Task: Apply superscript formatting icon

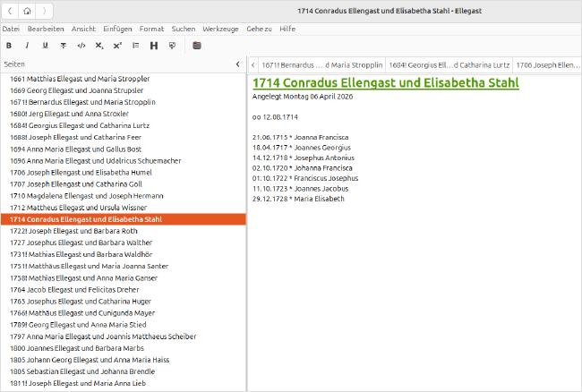Action: 117,46
